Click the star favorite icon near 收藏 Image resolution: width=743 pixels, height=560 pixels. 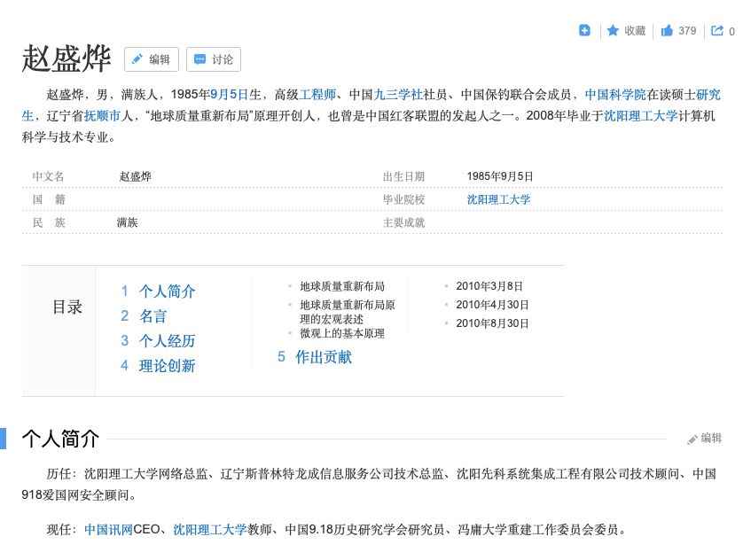click(x=613, y=30)
